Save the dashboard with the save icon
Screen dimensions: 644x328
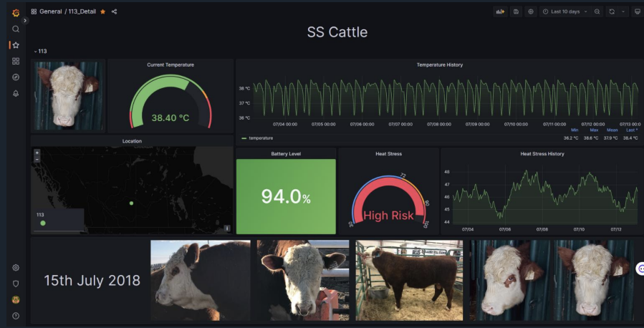click(x=516, y=11)
